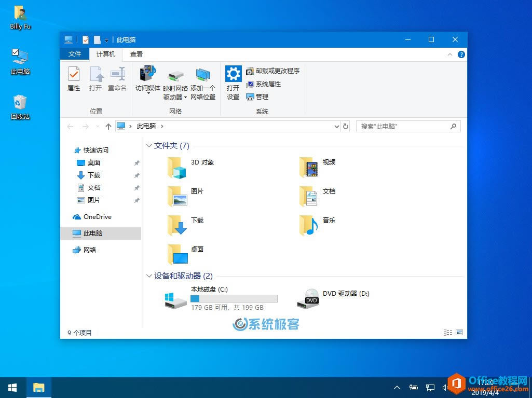Click the 搜索"此电脑" search box
The image size is (532, 398).
408,126
